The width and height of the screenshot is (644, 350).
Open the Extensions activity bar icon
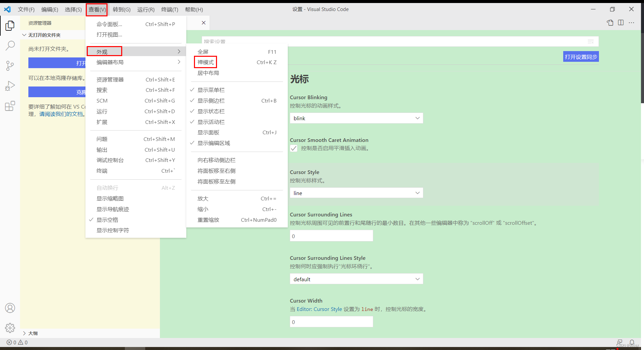point(10,106)
